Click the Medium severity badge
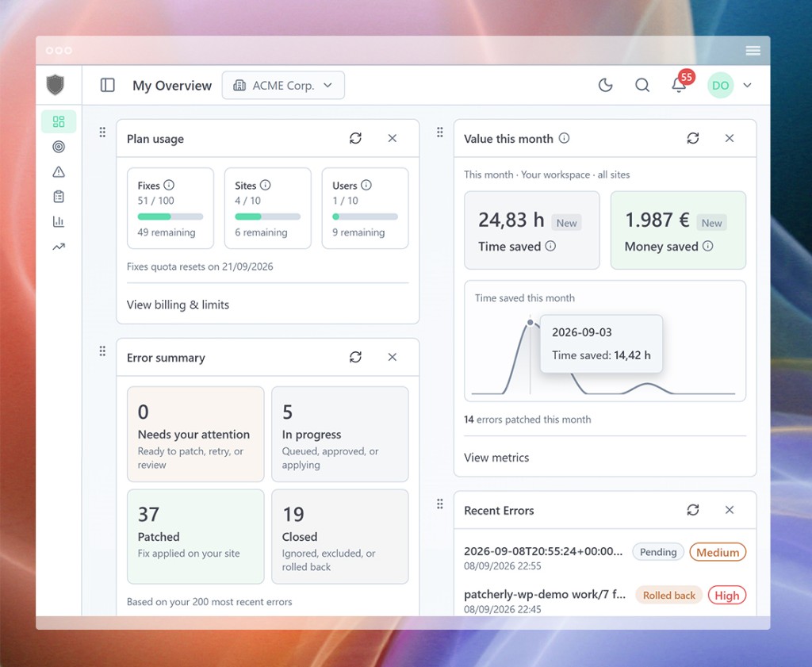 pyautogui.click(x=718, y=552)
